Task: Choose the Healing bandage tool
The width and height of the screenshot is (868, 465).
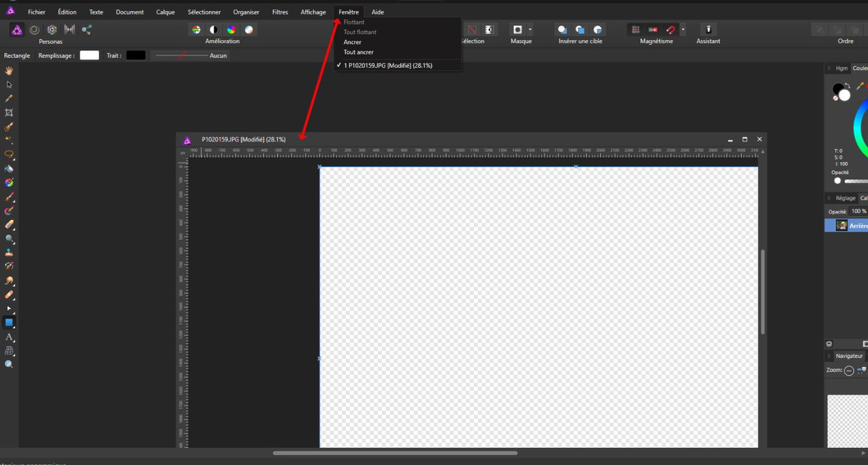Action: point(9,295)
